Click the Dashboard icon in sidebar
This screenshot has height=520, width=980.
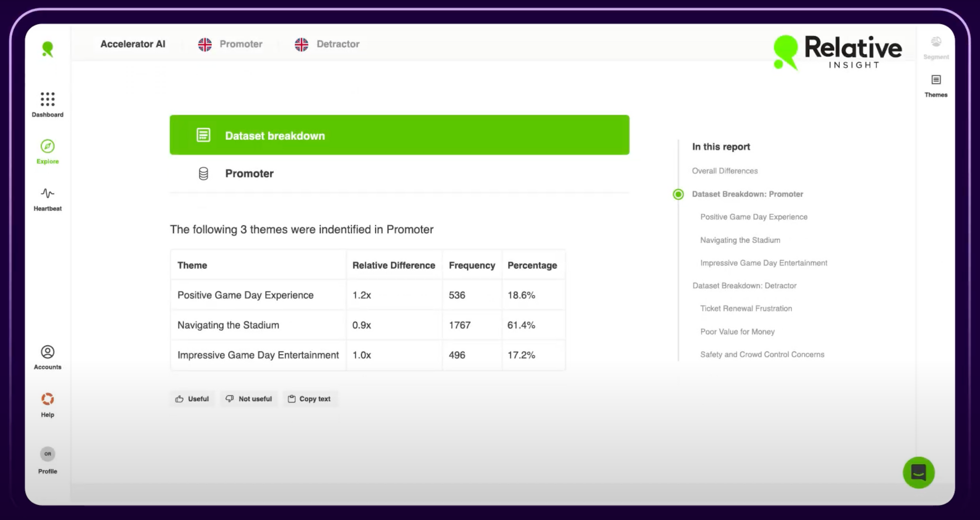click(47, 99)
